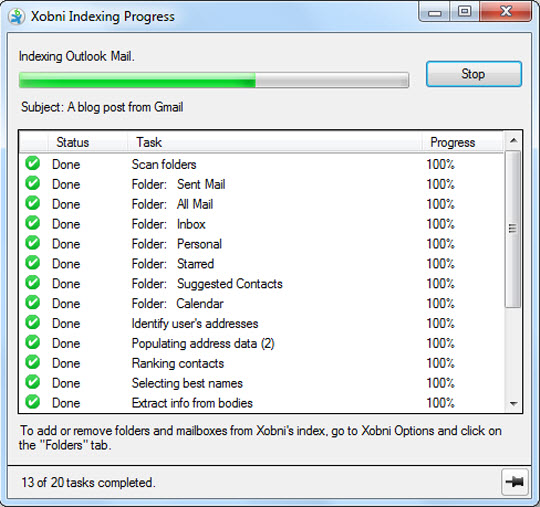Select 'Identify user's addresses' task text

pyautogui.click(x=195, y=324)
